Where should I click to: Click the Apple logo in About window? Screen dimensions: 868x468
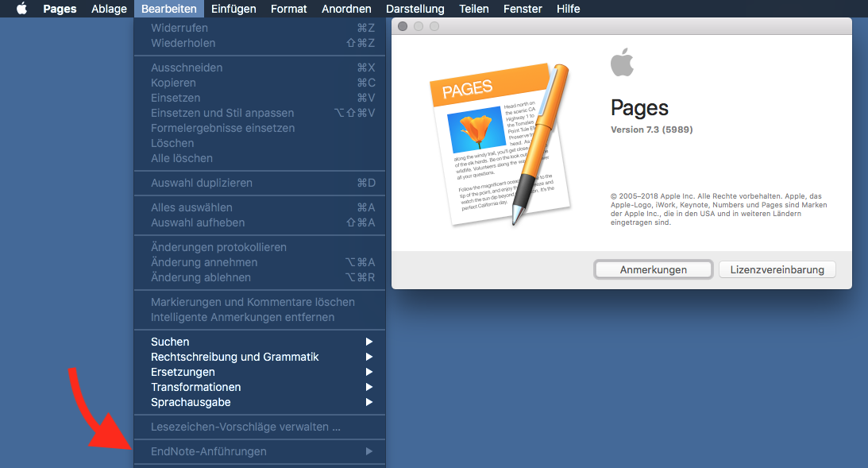[623, 62]
